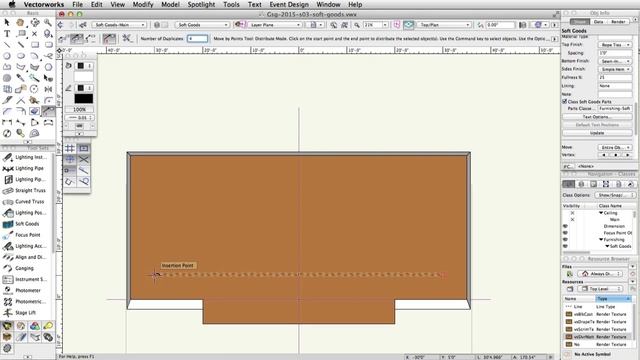Select the Rectangle tool
Viewport: 640px width, 360px height.
(x=35, y=44)
